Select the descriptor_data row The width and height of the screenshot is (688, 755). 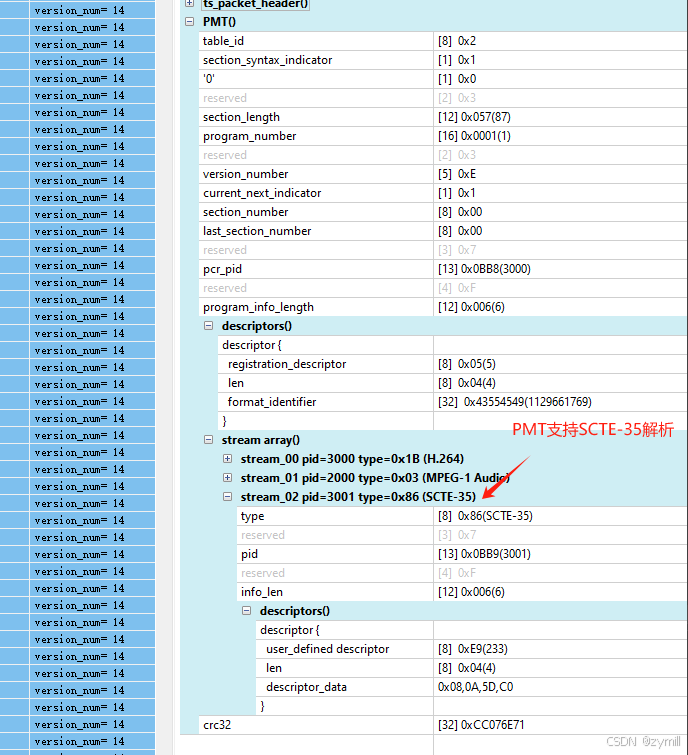pos(471,687)
